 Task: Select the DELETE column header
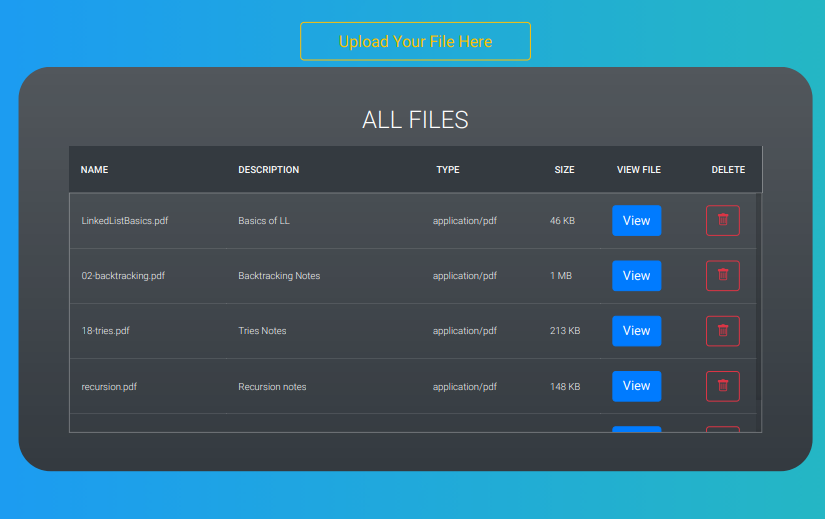click(x=728, y=169)
